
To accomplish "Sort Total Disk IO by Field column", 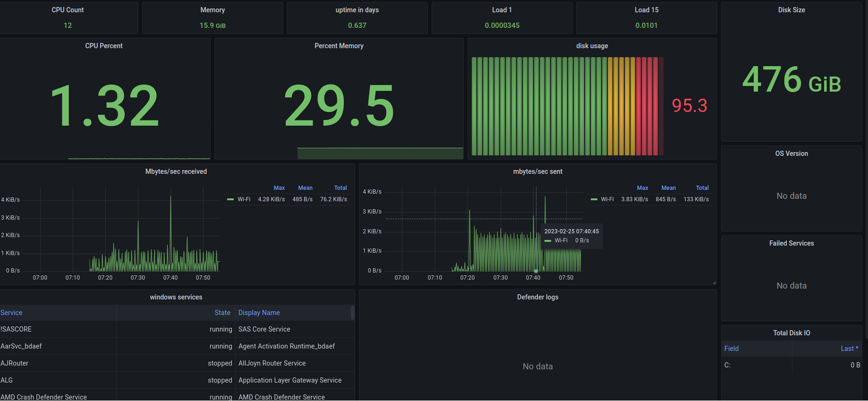I will coord(732,349).
